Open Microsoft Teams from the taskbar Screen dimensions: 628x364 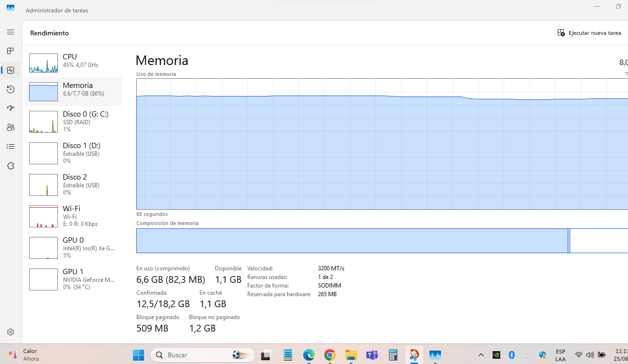pos(372,355)
